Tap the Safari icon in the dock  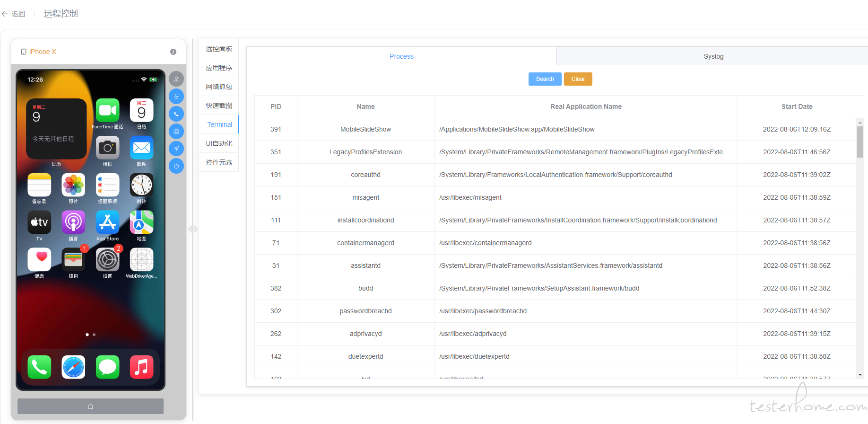tap(73, 367)
